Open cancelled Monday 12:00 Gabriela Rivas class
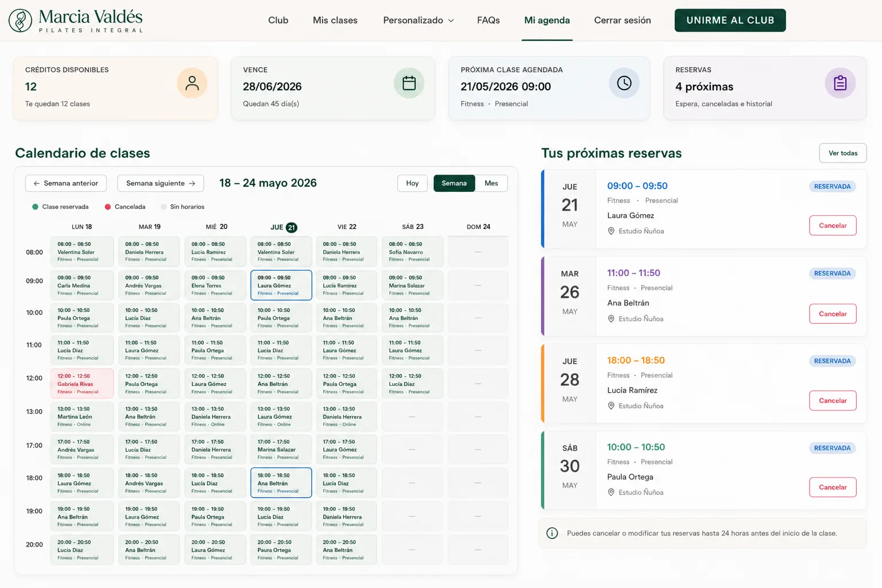882x588 pixels. [x=82, y=384]
